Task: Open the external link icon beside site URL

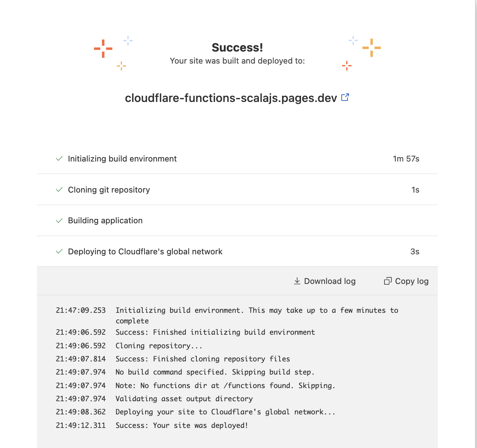Action: click(345, 98)
